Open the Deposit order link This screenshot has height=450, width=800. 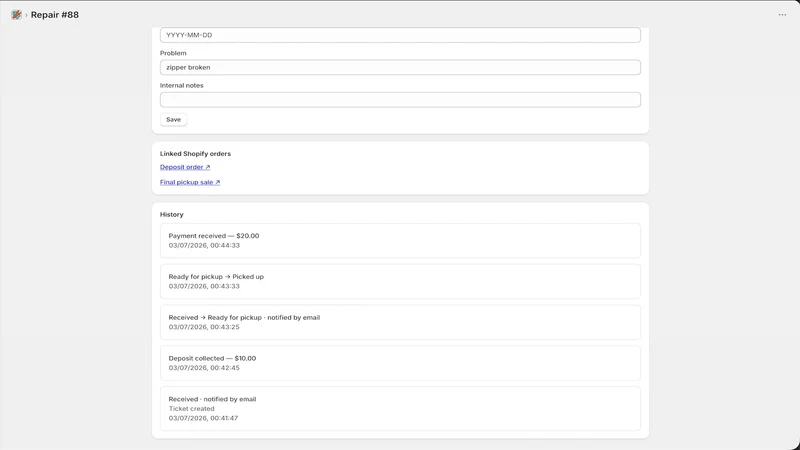(185, 167)
